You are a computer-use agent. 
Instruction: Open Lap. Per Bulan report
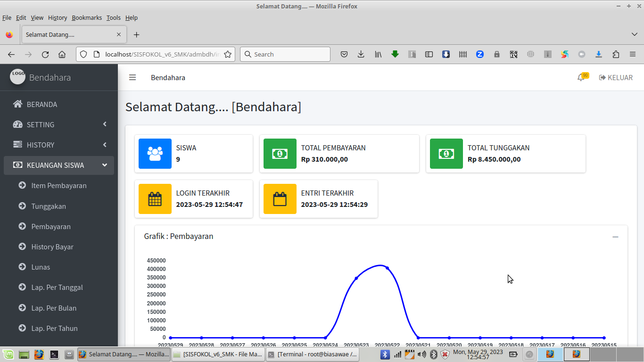[x=59, y=308]
